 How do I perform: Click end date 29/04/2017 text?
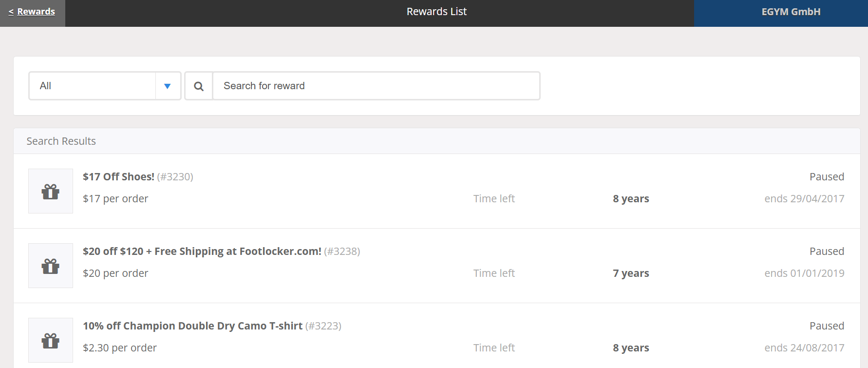[804, 199]
